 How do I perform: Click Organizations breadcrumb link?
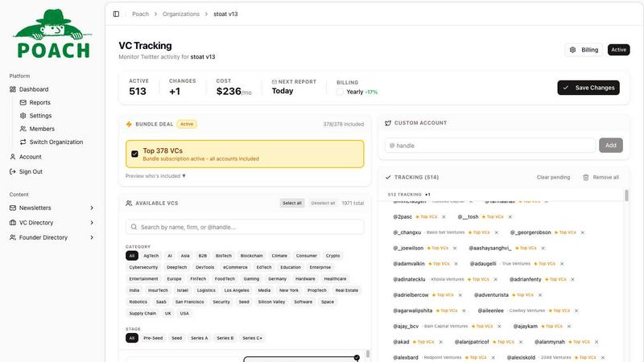click(180, 14)
